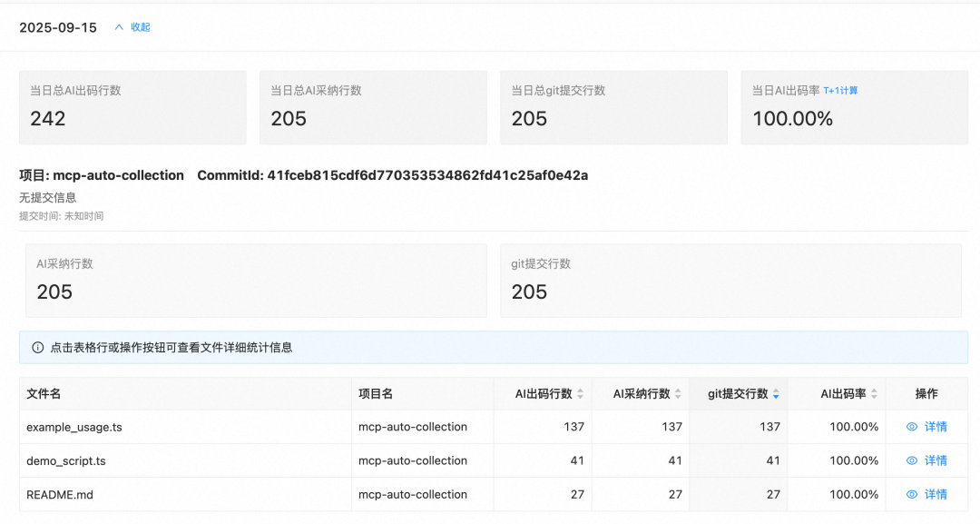Click the eye icon beside README.md details

tap(912, 494)
